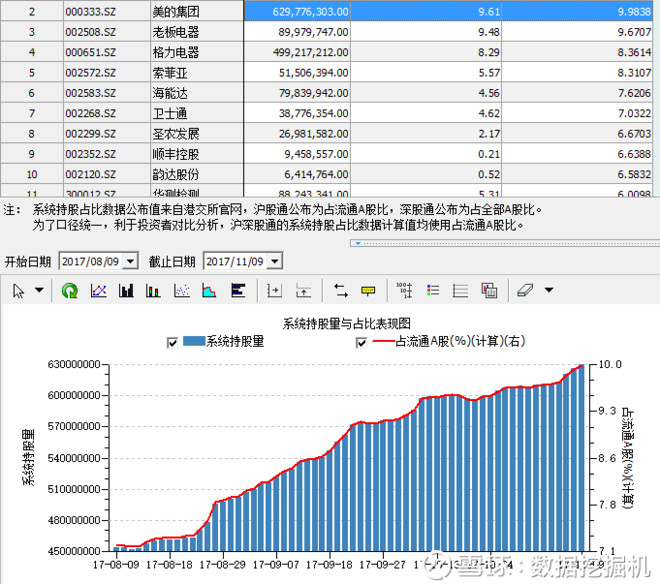Click chart title 系统持股量与占比表现图
Image resolution: width=660 pixels, height=584 pixels.
[x=346, y=323]
